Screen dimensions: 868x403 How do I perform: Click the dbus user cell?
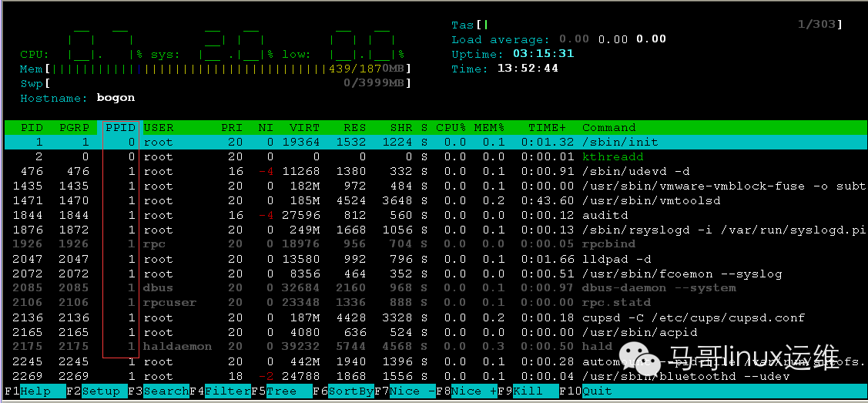[159, 288]
